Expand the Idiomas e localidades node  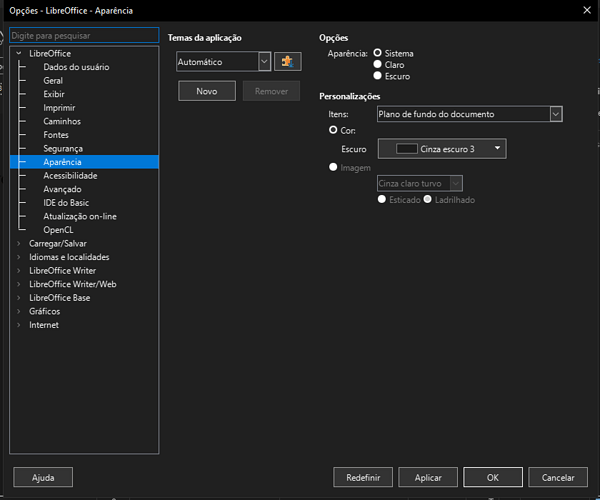(x=19, y=257)
